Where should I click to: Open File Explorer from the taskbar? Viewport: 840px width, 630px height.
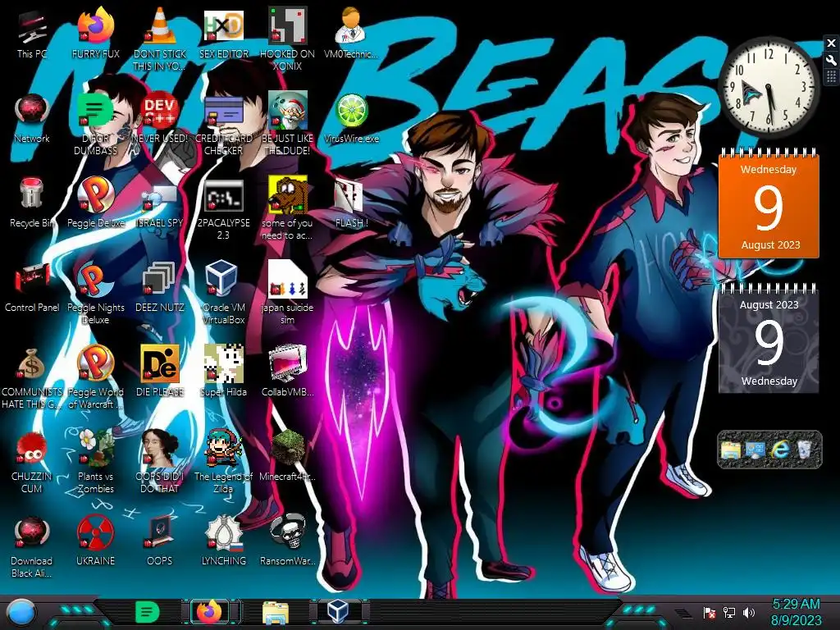point(276,612)
